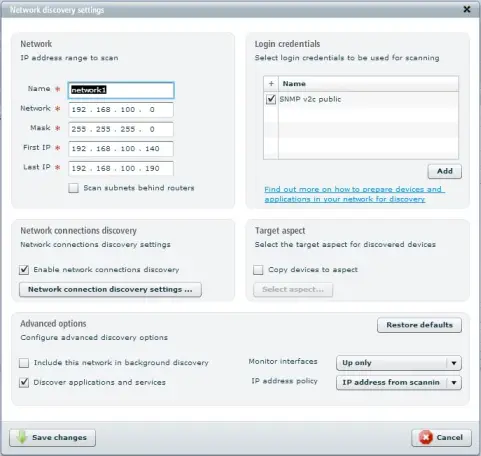Click the Last IP field

coord(121,168)
